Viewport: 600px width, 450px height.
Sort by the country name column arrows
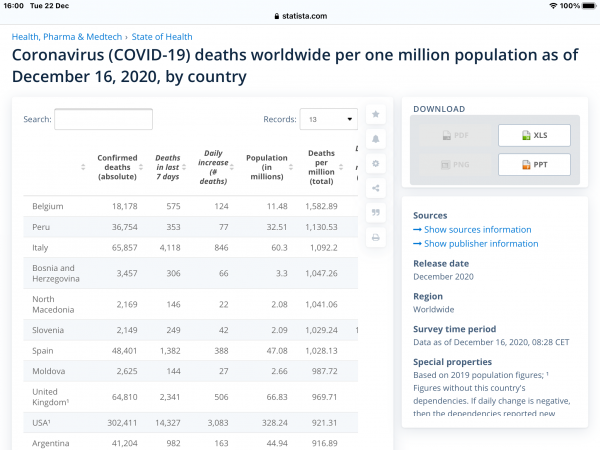pyautogui.click(x=83, y=167)
